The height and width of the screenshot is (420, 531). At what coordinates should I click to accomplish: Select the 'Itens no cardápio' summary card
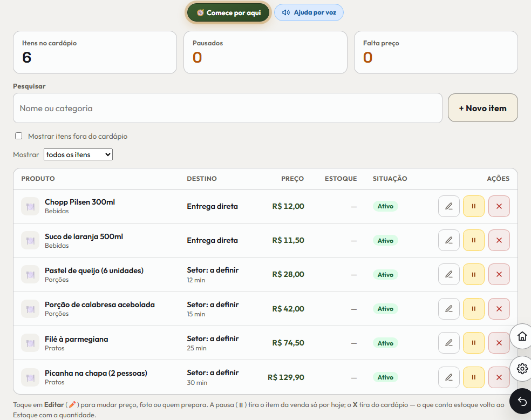[95, 52]
